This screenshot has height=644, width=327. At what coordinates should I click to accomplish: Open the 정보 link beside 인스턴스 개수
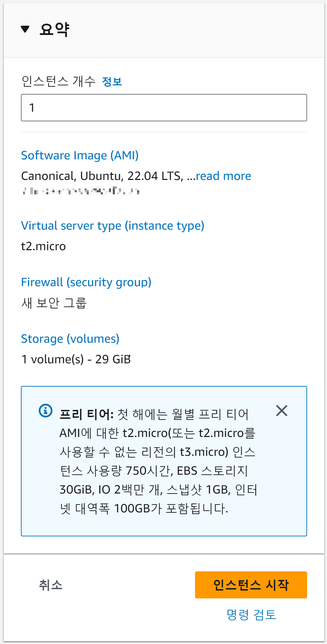(x=112, y=82)
